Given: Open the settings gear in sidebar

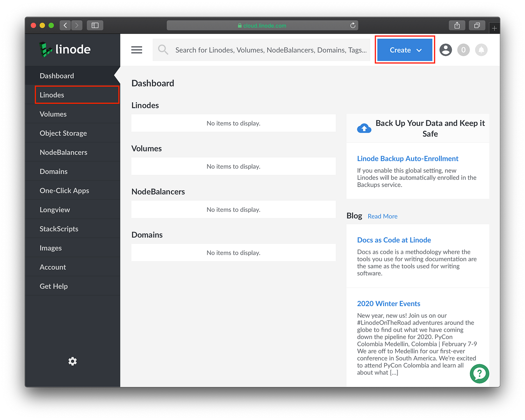Looking at the screenshot, I should 72,361.
